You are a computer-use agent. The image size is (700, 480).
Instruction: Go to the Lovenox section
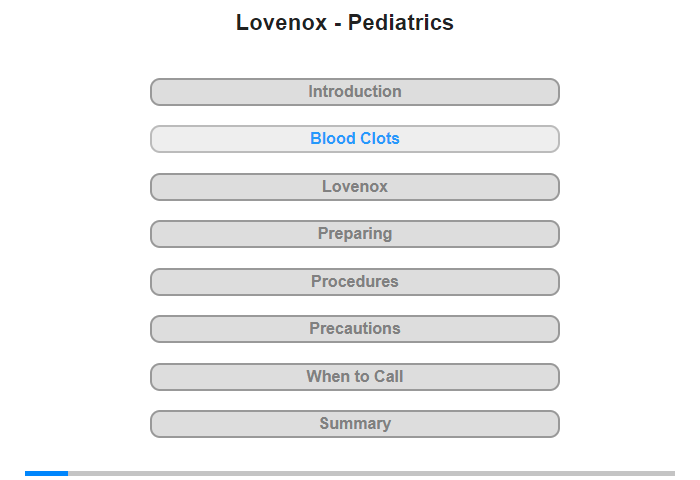355,187
